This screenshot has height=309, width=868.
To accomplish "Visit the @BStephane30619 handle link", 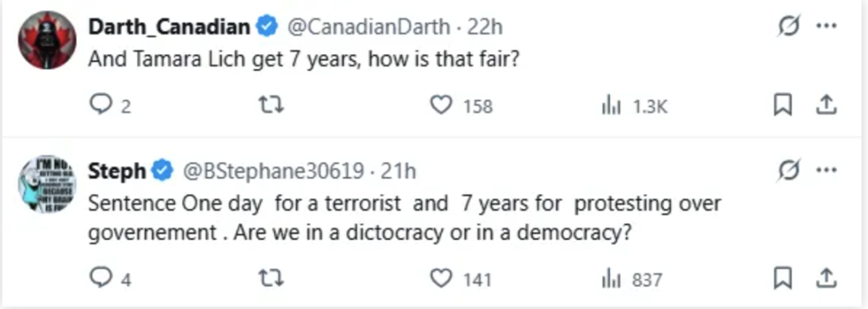I will point(273,171).
